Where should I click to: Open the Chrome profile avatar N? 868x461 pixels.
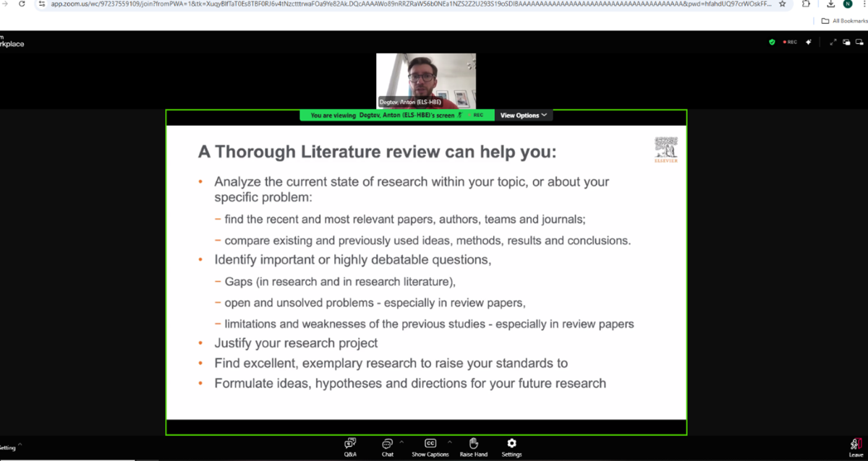848,4
